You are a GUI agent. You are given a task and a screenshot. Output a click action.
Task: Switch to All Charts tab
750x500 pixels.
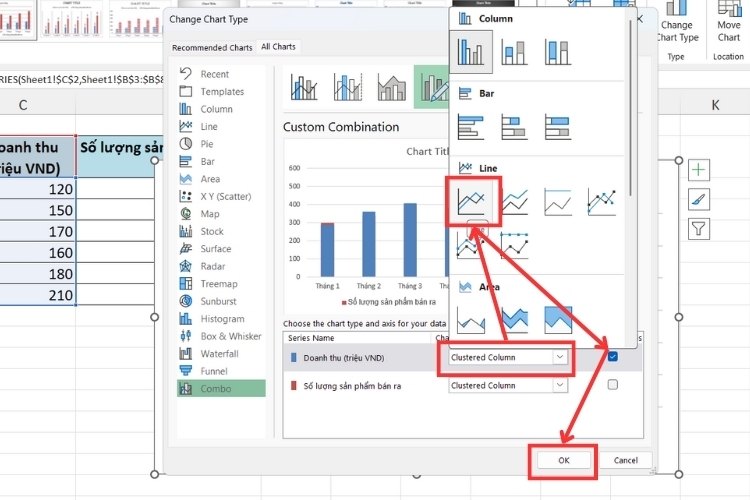point(278,47)
